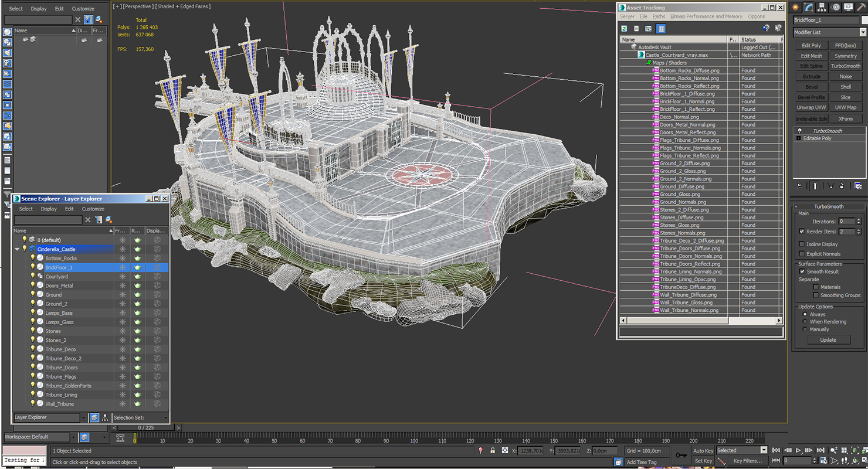Enable the Isoline Display checkbox
868x469 pixels.
(802, 244)
